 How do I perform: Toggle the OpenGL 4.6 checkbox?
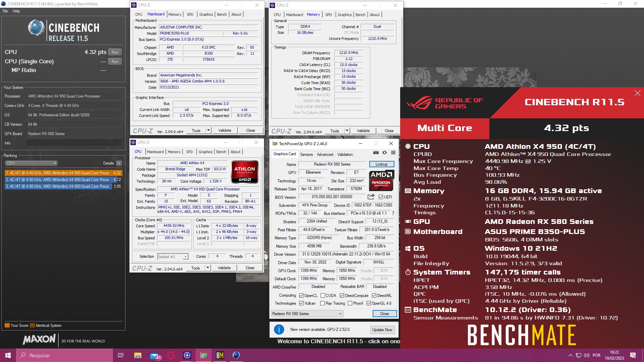pos(369,303)
